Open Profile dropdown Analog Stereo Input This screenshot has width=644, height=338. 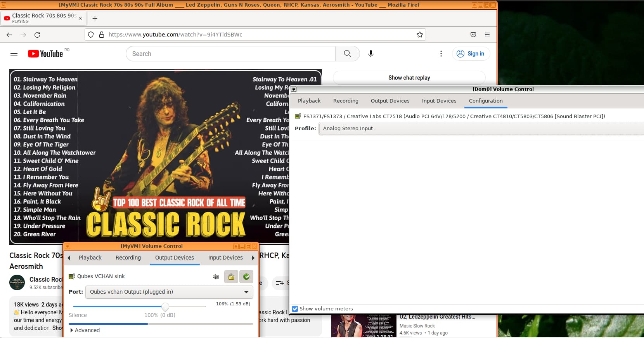[x=481, y=129]
